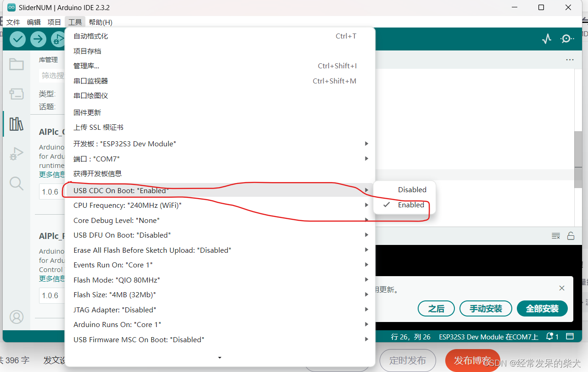The image size is (588, 372).
Task: Choose 获得开发板信息 menu entry
Action: [220, 173]
